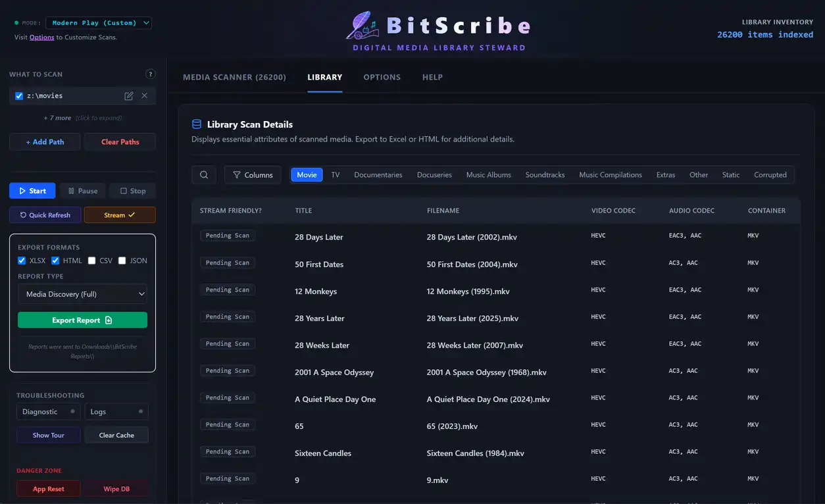Open the Mode dropdown Modern Play (Custom)
The width and height of the screenshot is (825, 504).
(99, 23)
